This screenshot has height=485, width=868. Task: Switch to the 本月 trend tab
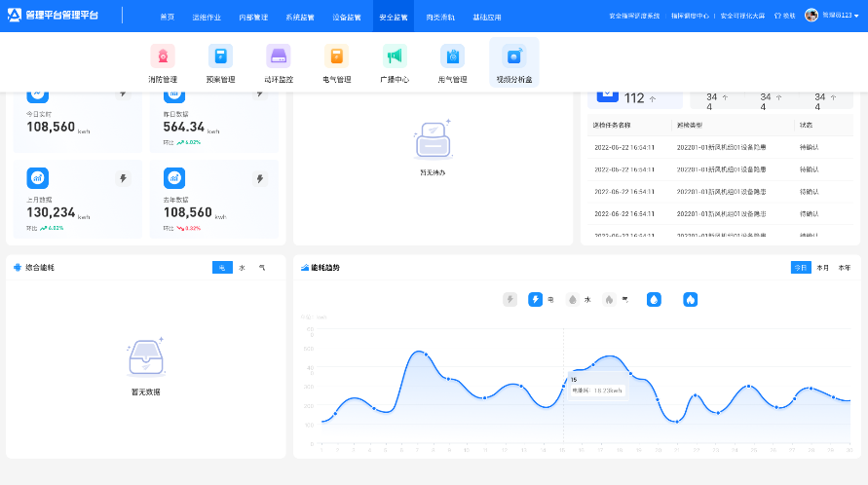coord(822,267)
